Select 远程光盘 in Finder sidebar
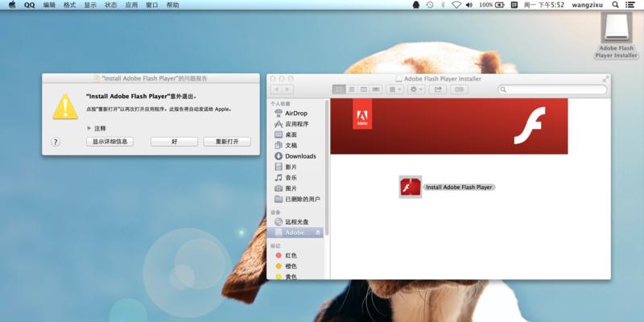The height and width of the screenshot is (322, 644). pos(295,222)
